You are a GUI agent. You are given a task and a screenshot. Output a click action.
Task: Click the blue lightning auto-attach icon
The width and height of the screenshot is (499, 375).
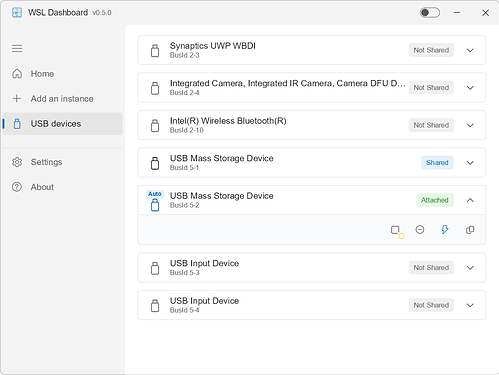445,229
